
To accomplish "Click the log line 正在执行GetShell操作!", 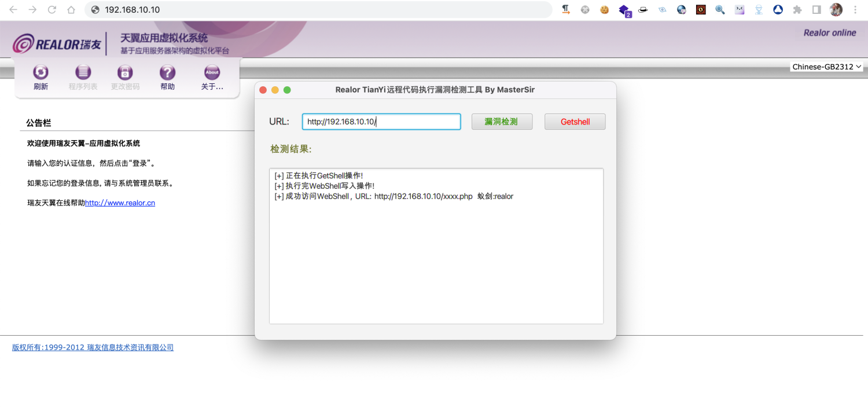I will pos(319,175).
